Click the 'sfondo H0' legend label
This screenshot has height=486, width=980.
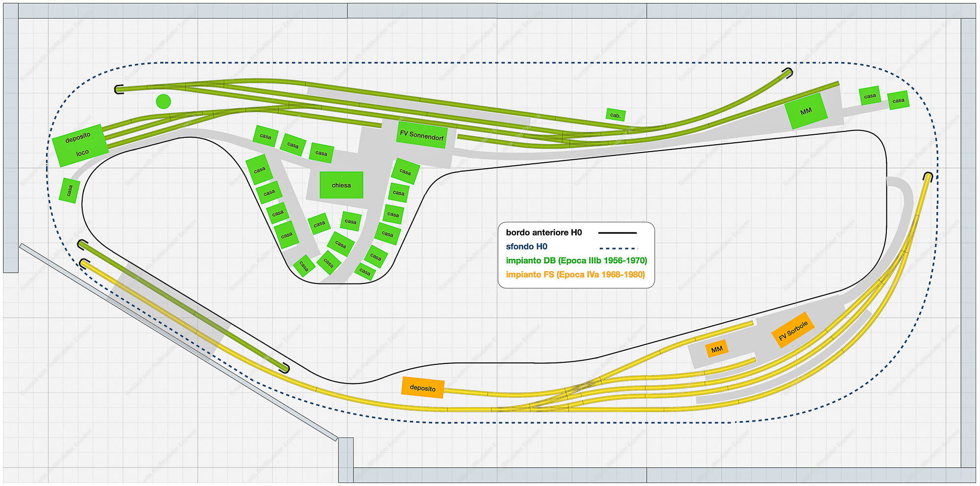click(526, 247)
